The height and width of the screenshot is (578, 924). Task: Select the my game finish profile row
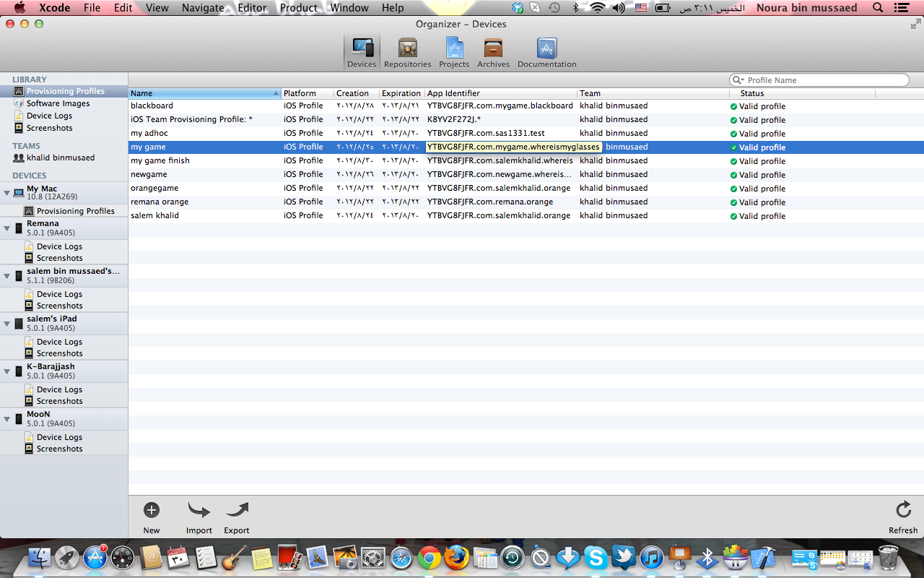pos(526,160)
